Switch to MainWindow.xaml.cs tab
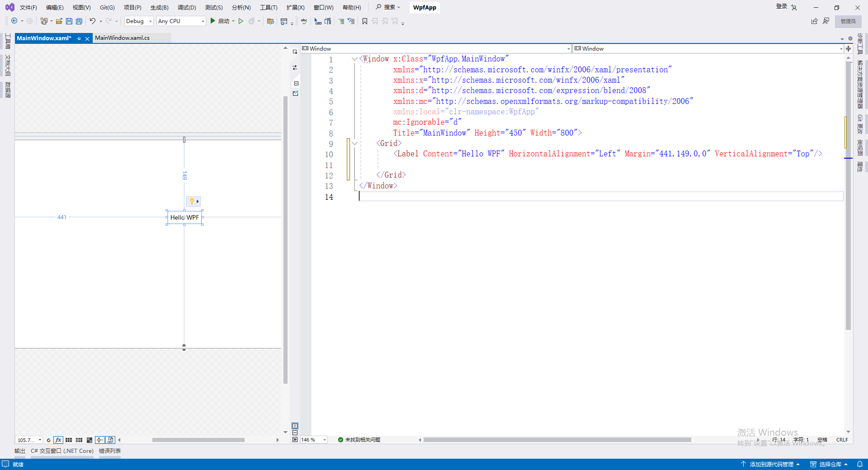The width and height of the screenshot is (868, 470). point(122,38)
